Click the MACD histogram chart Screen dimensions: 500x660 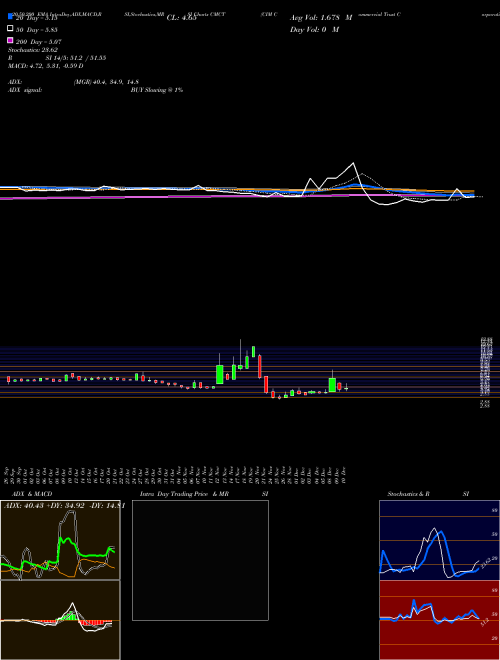60,620
